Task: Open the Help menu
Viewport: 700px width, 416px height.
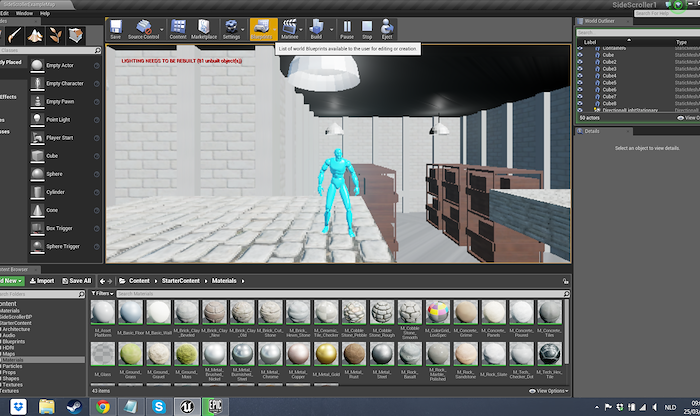Action: coord(45,13)
